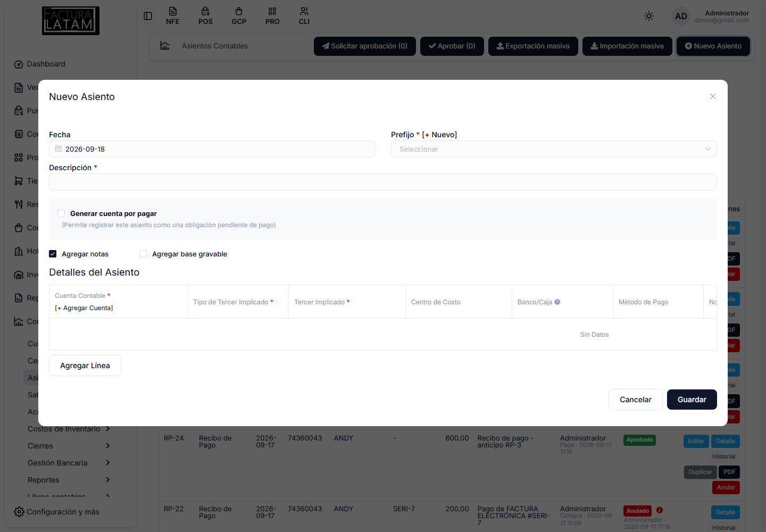This screenshot has width=766, height=532.
Task: Click the Asientos Contables chart icon
Action: click(165, 46)
